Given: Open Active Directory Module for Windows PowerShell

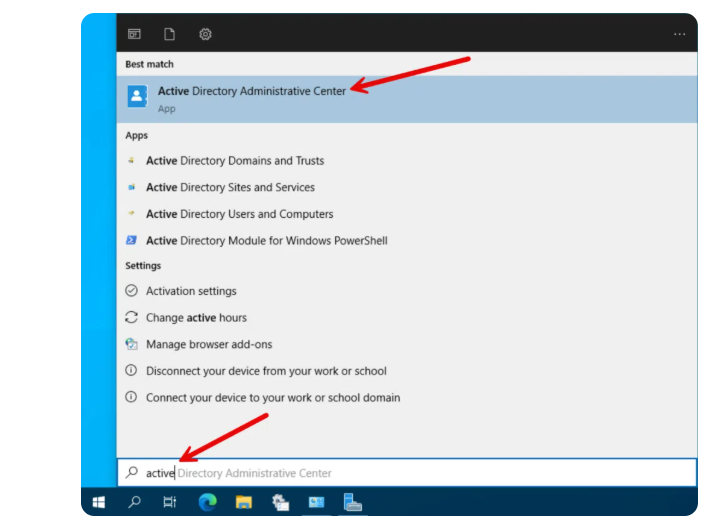Looking at the screenshot, I should click(266, 241).
